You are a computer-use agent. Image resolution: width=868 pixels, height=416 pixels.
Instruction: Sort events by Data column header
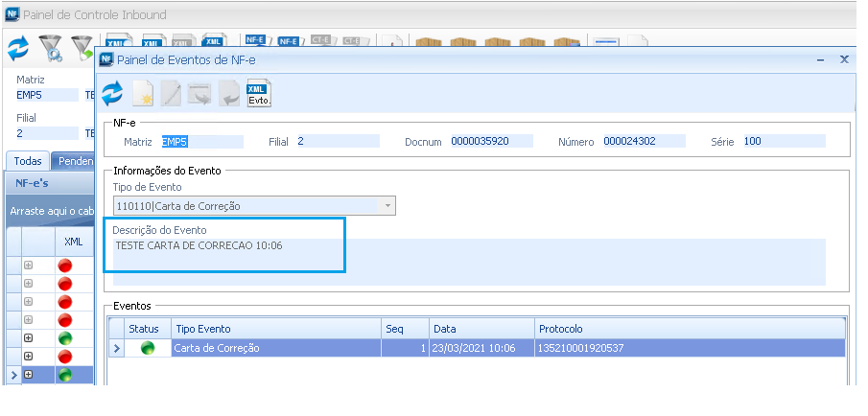(x=482, y=329)
